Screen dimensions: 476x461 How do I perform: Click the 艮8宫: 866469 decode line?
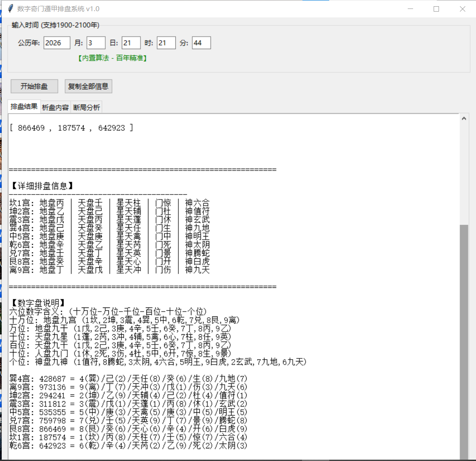coord(128,429)
